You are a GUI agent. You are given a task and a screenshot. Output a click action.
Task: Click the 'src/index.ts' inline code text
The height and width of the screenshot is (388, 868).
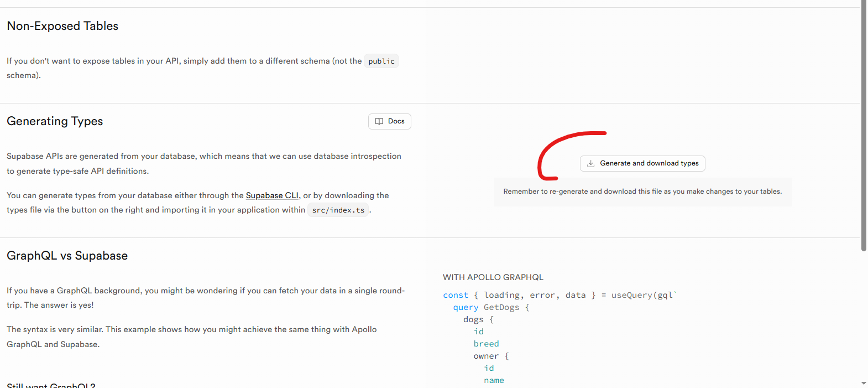click(338, 210)
